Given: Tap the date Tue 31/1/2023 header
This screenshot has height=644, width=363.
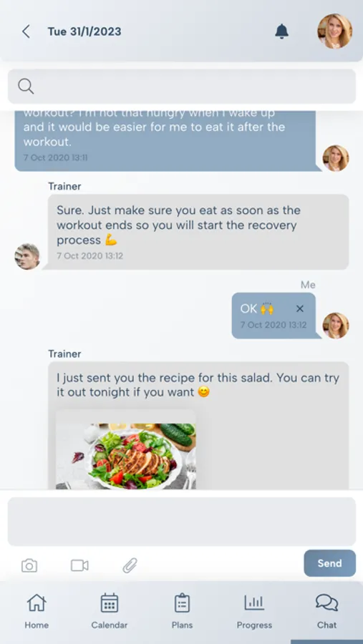Looking at the screenshot, I should tap(84, 31).
